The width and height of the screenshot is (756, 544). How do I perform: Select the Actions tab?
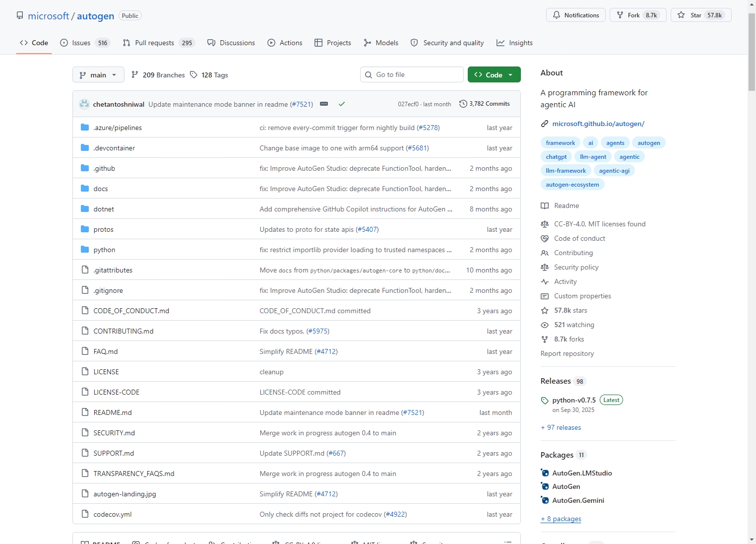point(285,43)
